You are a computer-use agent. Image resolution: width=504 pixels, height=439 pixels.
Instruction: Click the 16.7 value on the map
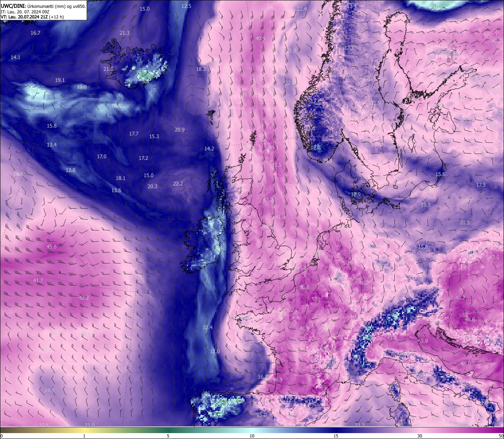point(35,33)
